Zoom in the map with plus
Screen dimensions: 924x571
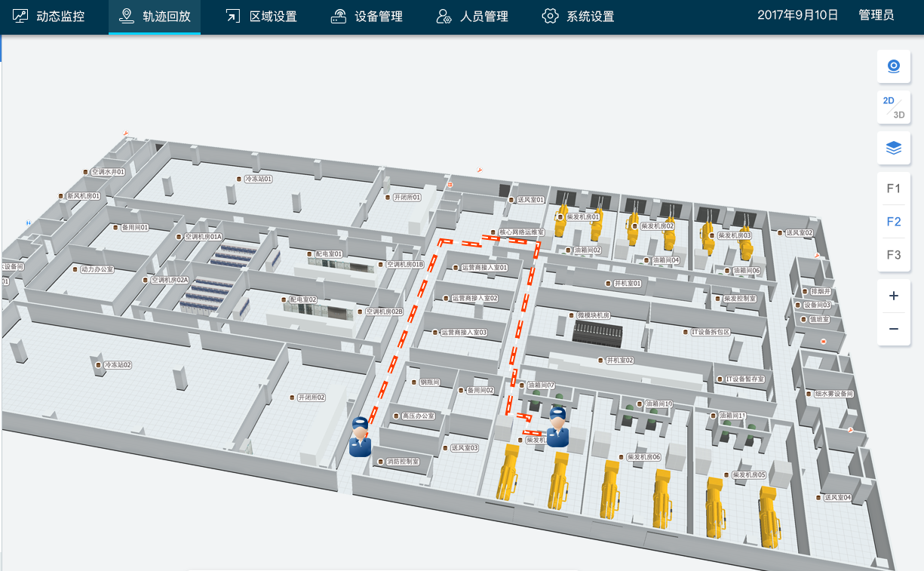[x=894, y=296]
